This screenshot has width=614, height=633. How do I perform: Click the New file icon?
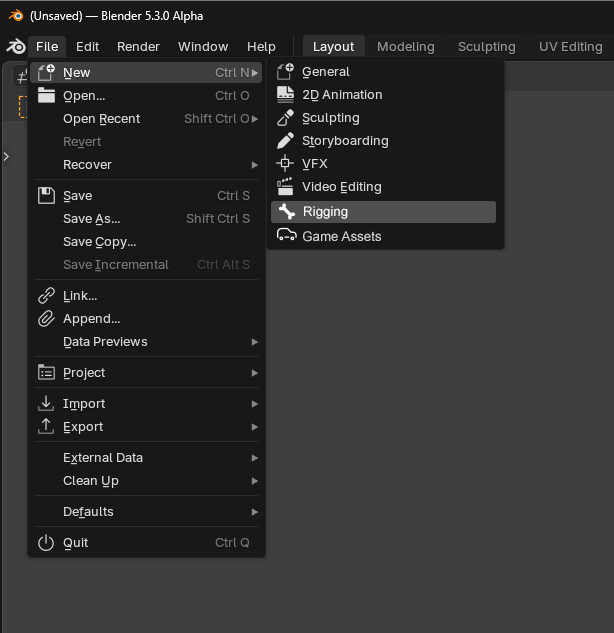tap(46, 73)
